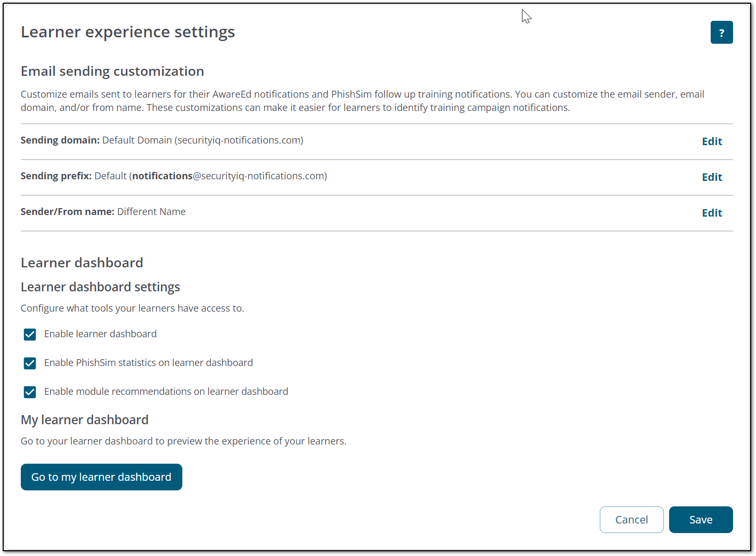Edit the Sender/From name setting
Image resolution: width=756 pixels, height=556 pixels.
[712, 213]
